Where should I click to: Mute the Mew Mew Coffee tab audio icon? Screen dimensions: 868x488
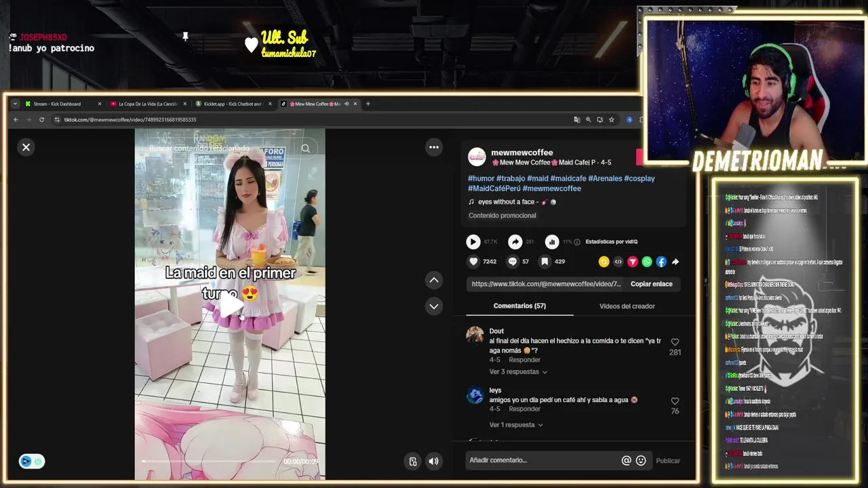[x=347, y=104]
